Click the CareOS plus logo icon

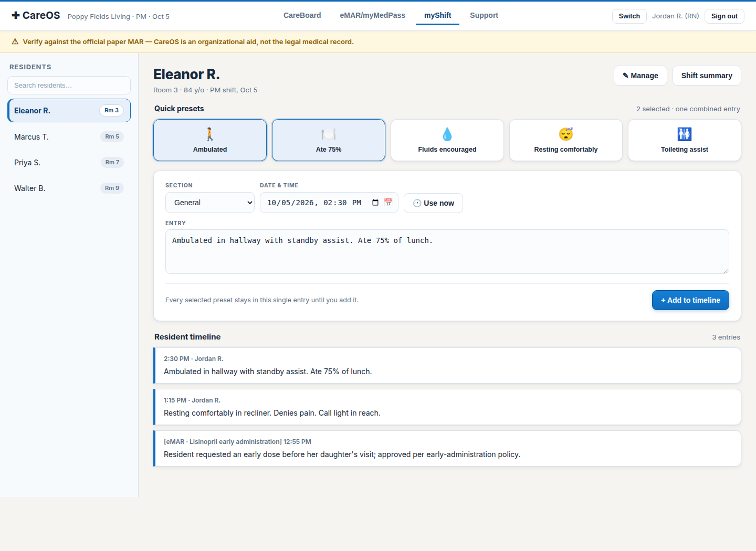[x=16, y=15]
